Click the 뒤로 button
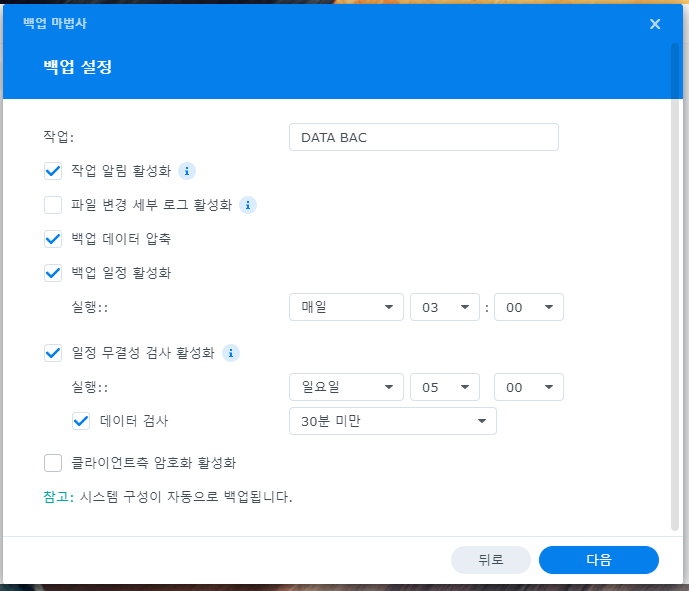689x591 pixels. click(491, 560)
